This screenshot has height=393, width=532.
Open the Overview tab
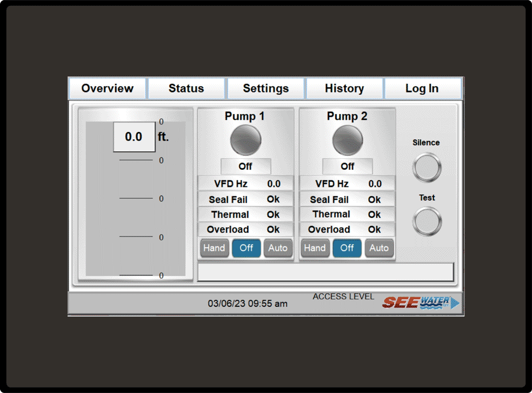point(107,88)
